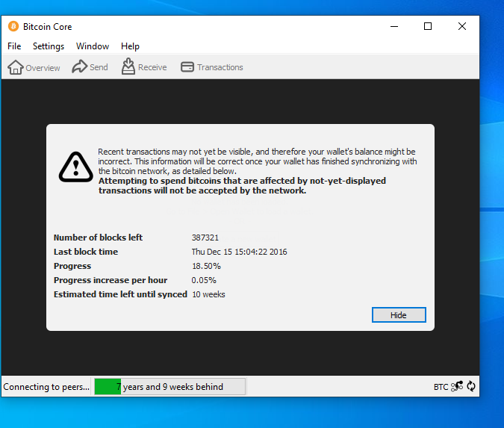The width and height of the screenshot is (504, 428).
Task: Minimize the Bitcoin Core window
Action: pos(394,26)
